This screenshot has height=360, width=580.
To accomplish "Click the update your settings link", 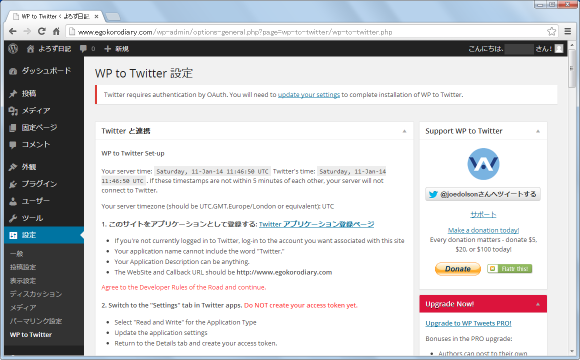I will tap(309, 95).
